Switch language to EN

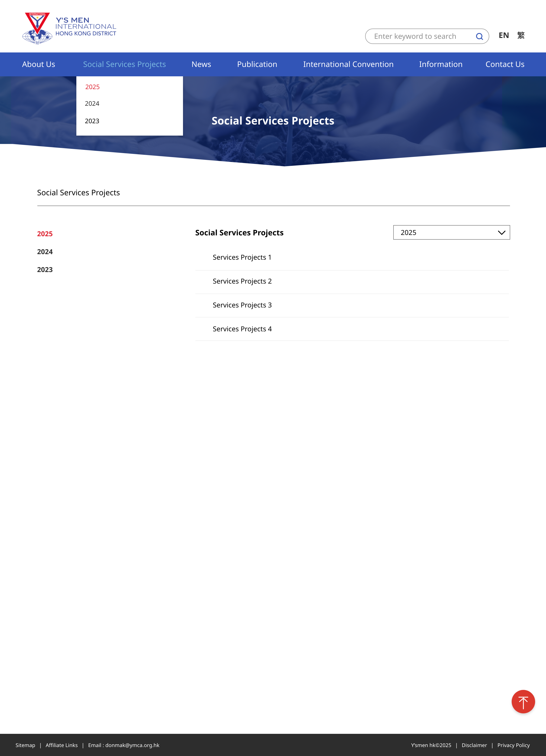coord(503,35)
